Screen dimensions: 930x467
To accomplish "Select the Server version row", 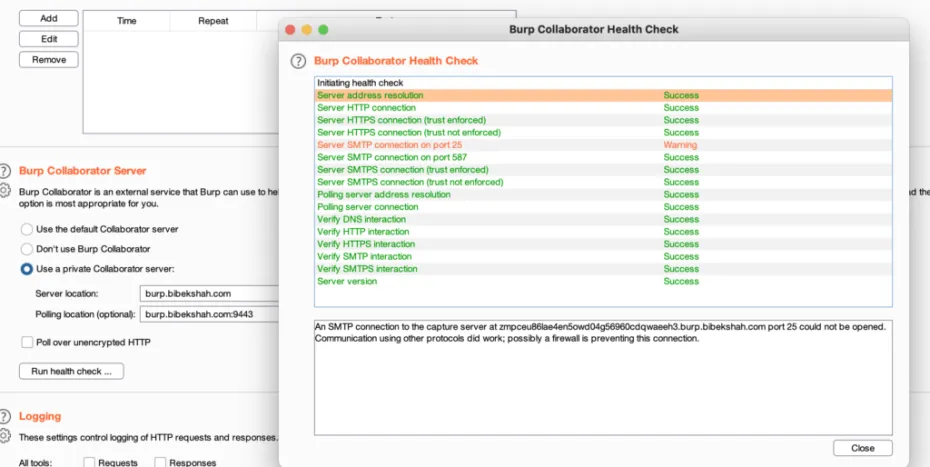I will click(603, 281).
